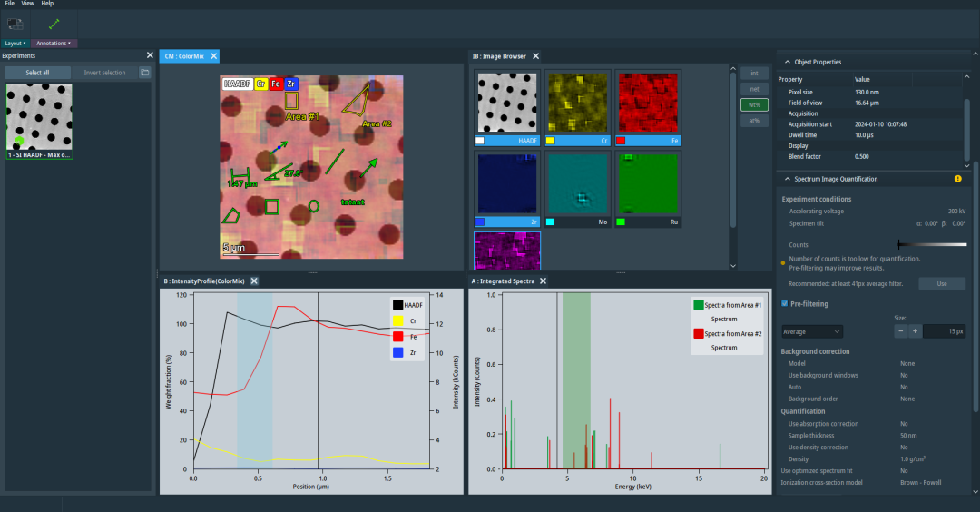This screenshot has width=980, height=512.
Task: Enable the wt% display mode
Action: point(753,104)
